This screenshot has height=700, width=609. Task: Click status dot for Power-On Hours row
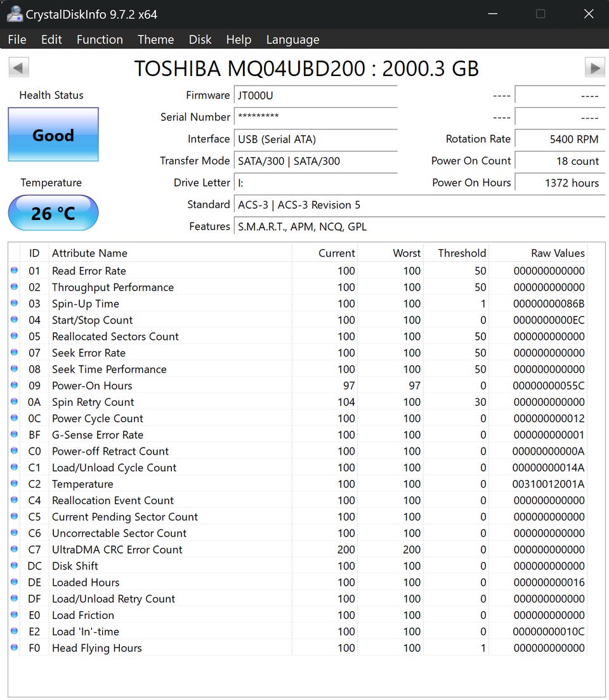[15, 385]
